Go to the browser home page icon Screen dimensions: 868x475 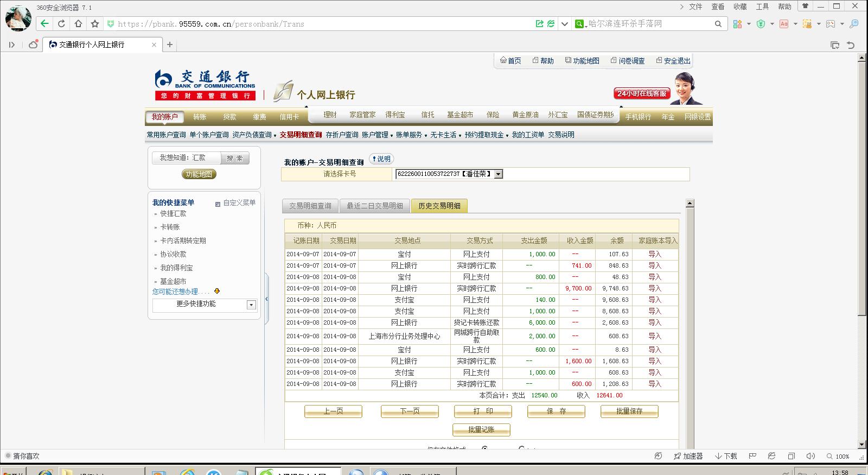(x=78, y=24)
